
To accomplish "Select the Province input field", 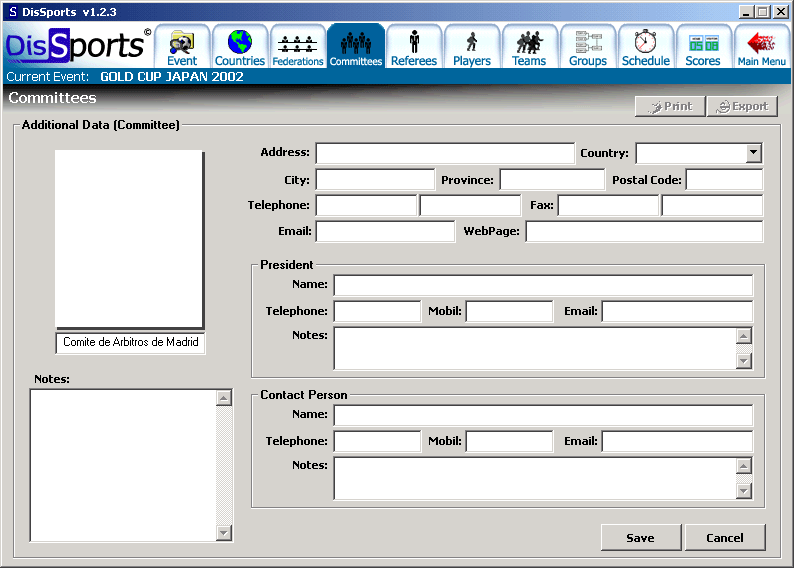I will click(x=552, y=180).
